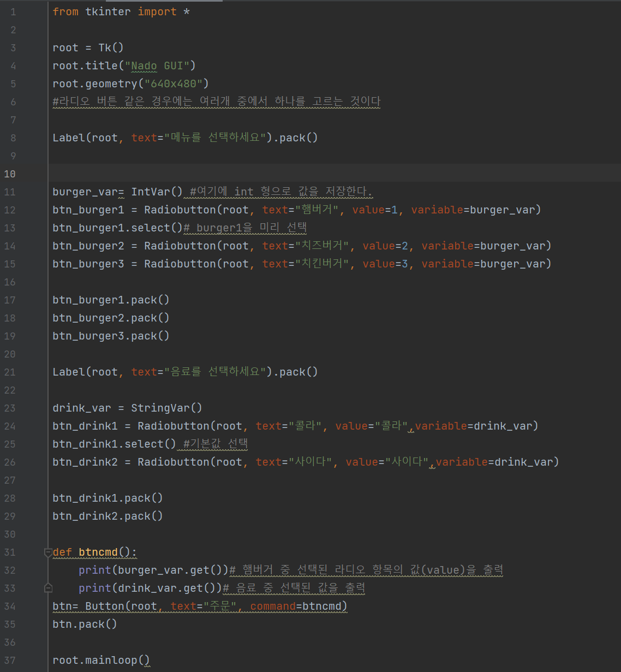Click the "햄버거" text string
The height and width of the screenshot is (672, 621).
pos(318,210)
